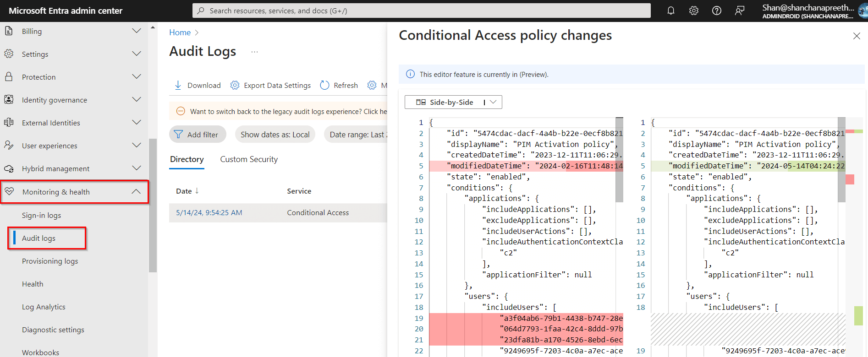Switch to the Custom Security tab

pyautogui.click(x=249, y=159)
